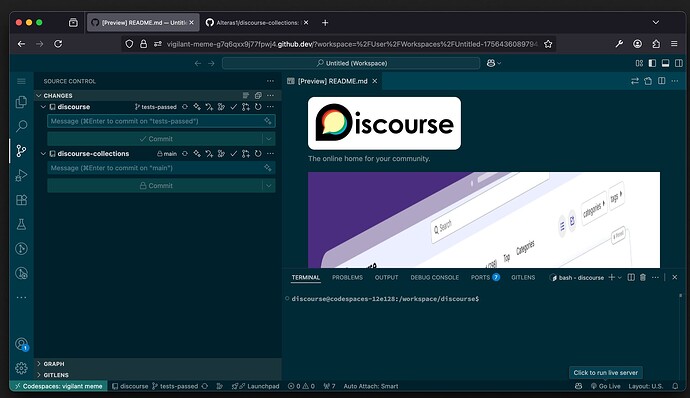Open the Accounts icon in activity bar

pyautogui.click(x=21, y=344)
